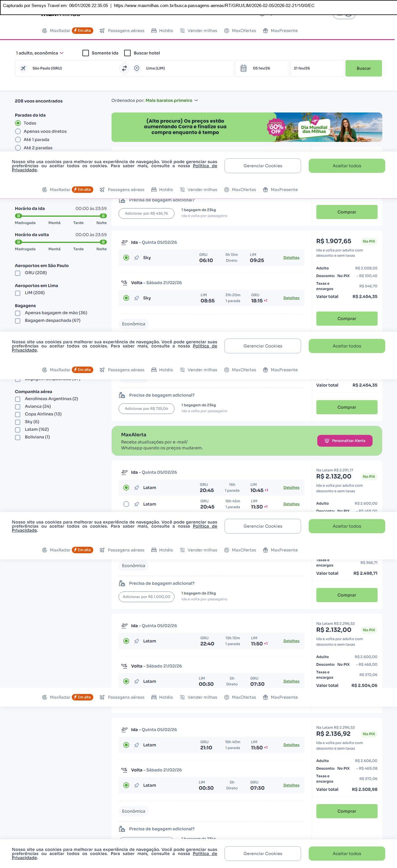
Task: Open the Hotéis menu item in top navigation
Action: (x=162, y=31)
